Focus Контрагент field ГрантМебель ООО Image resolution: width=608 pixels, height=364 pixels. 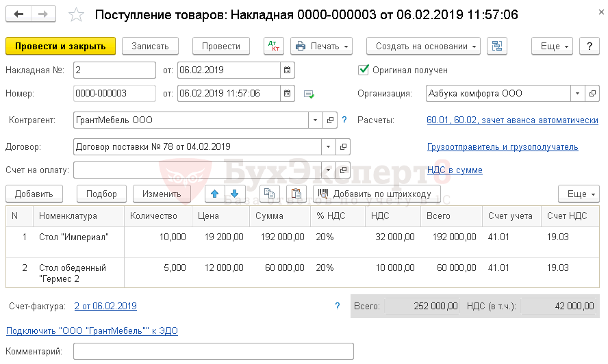(x=191, y=120)
